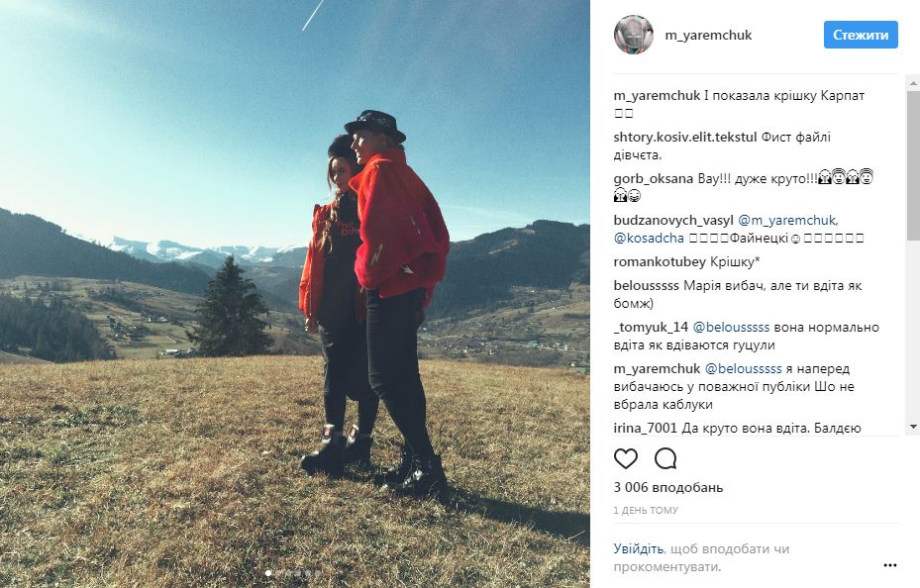Screen dimensions: 920x588
Task: Select the first carousel dot indicator
Action: 268,573
